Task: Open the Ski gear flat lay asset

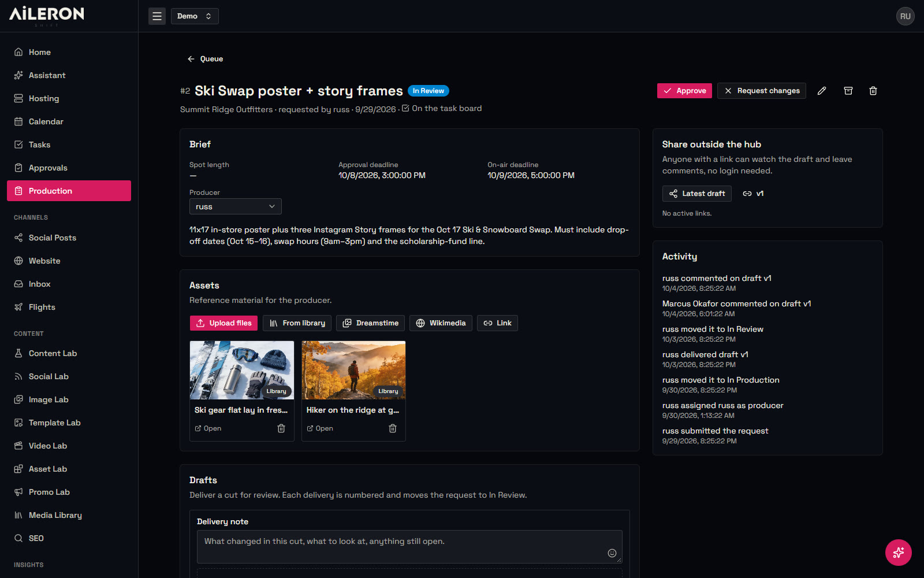Action: pyautogui.click(x=208, y=428)
